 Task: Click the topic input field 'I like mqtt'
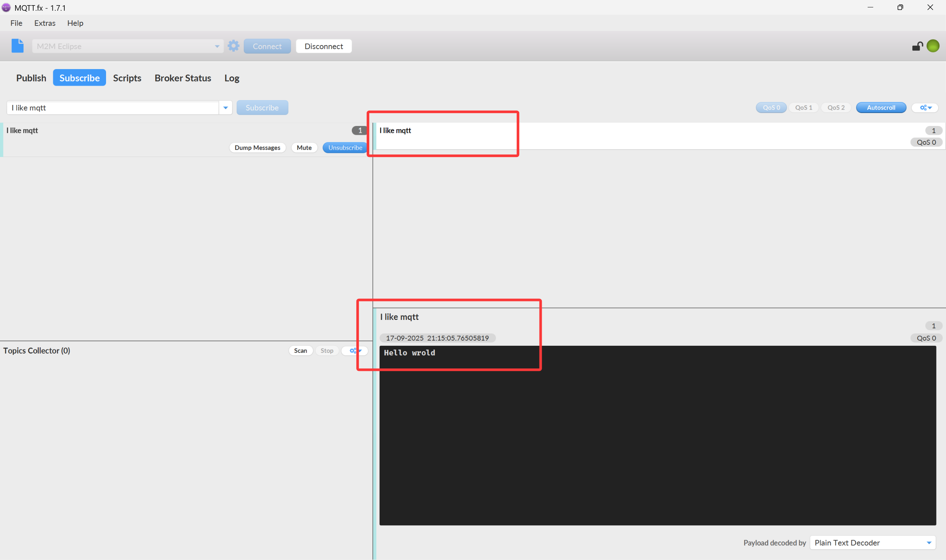click(113, 107)
